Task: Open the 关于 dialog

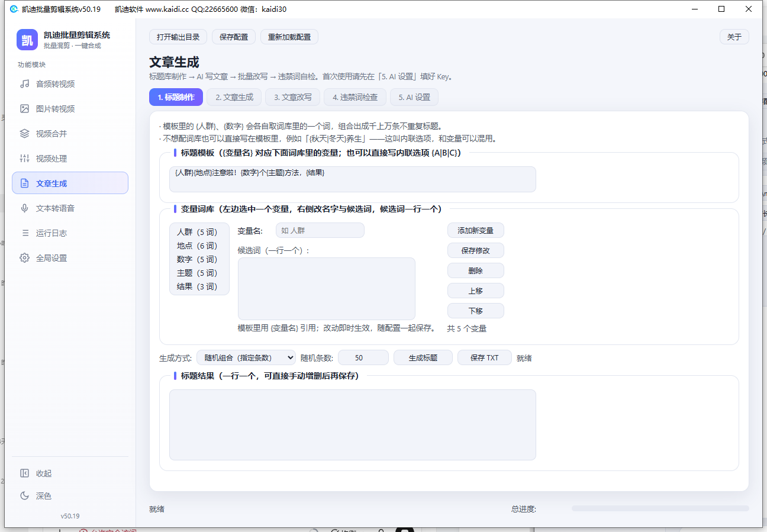Action: (x=734, y=37)
